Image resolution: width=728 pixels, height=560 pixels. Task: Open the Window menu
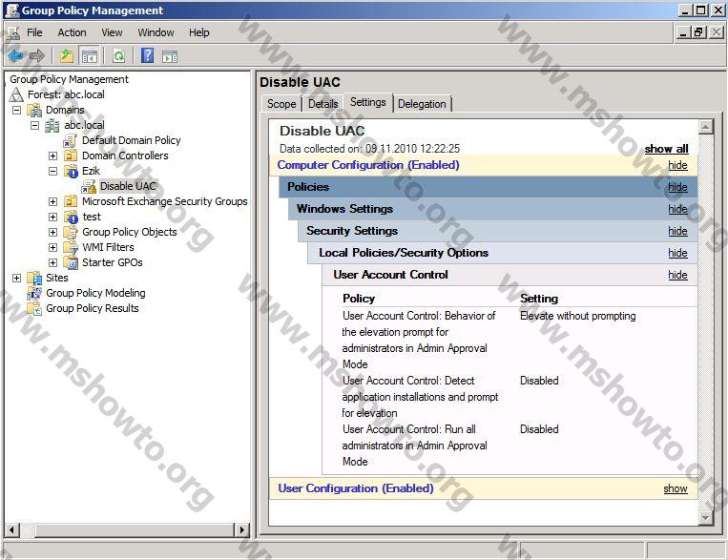click(156, 32)
